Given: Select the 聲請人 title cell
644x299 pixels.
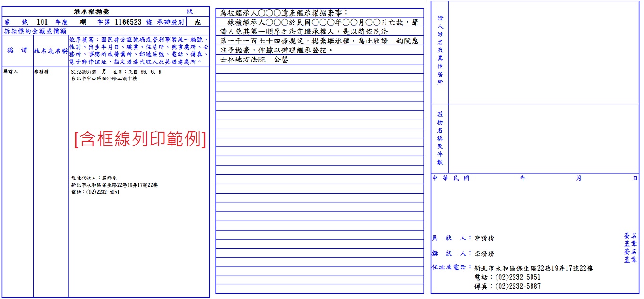Looking at the screenshot, I should (11, 72).
